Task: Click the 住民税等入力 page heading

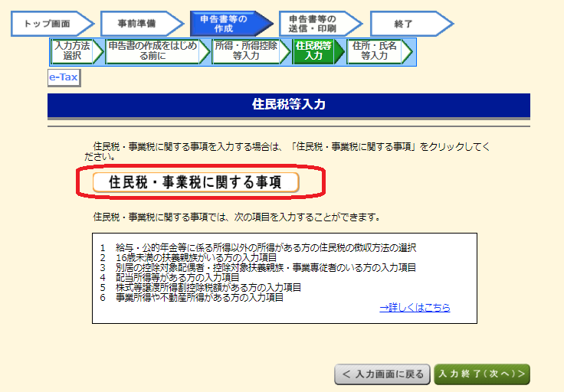Action: (x=289, y=105)
